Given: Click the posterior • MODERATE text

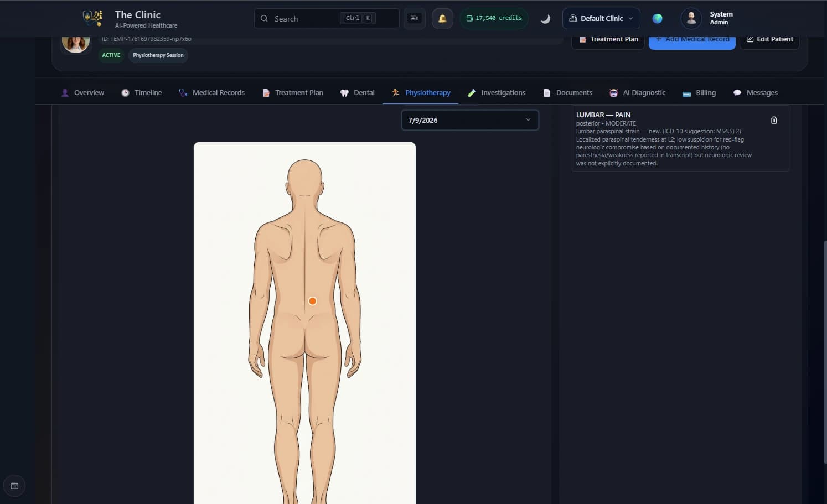Looking at the screenshot, I should (606, 123).
